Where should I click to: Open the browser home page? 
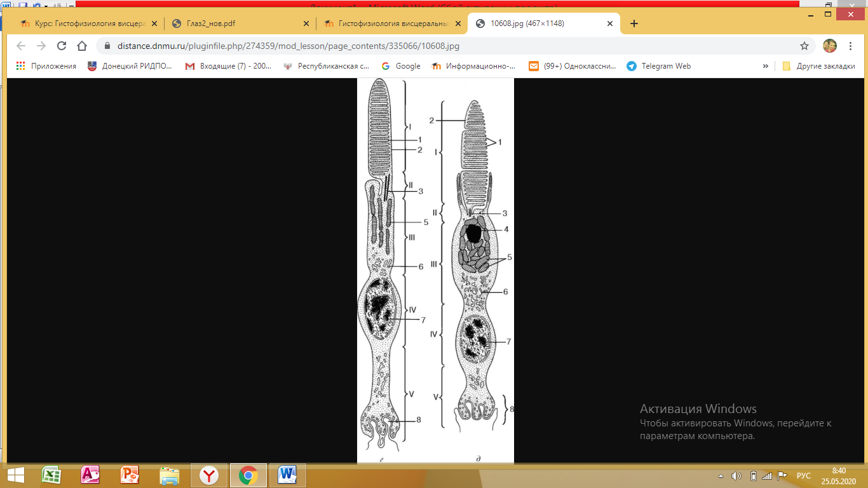pos(82,46)
